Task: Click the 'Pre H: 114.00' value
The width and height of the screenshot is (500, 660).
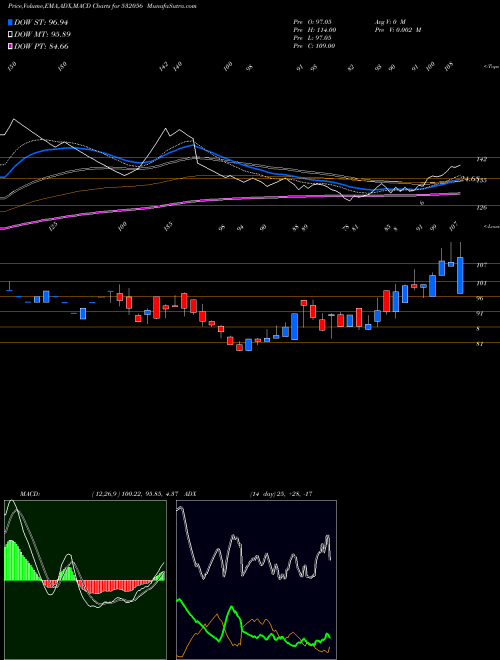Action: coord(314,30)
